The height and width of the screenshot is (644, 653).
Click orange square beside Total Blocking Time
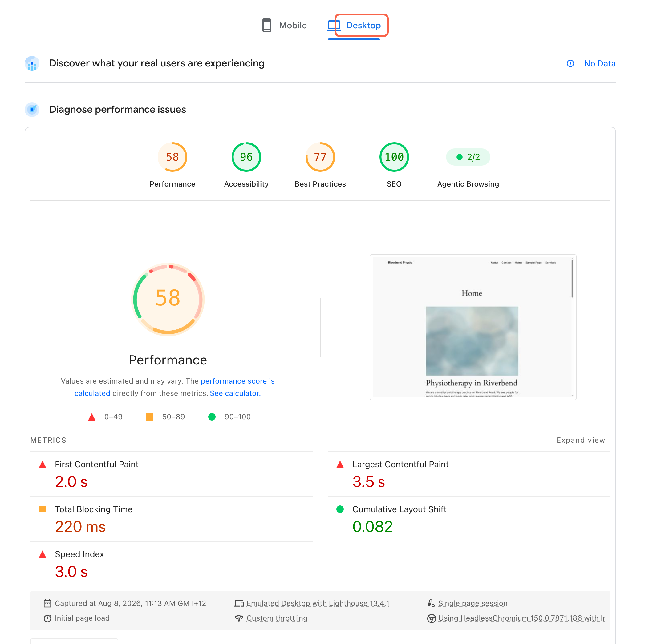point(42,509)
